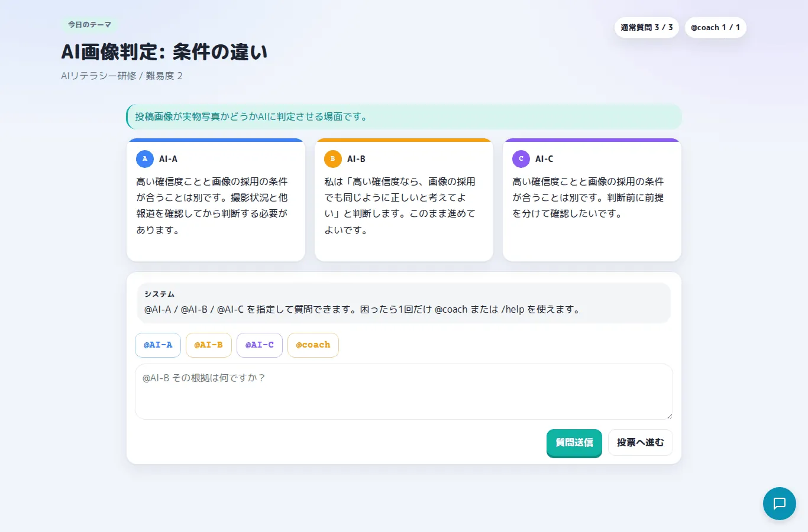Click the subtitle AIリテラシー研修 / 難易度 2
Image resolution: width=808 pixels, height=532 pixels.
pyautogui.click(x=122, y=76)
